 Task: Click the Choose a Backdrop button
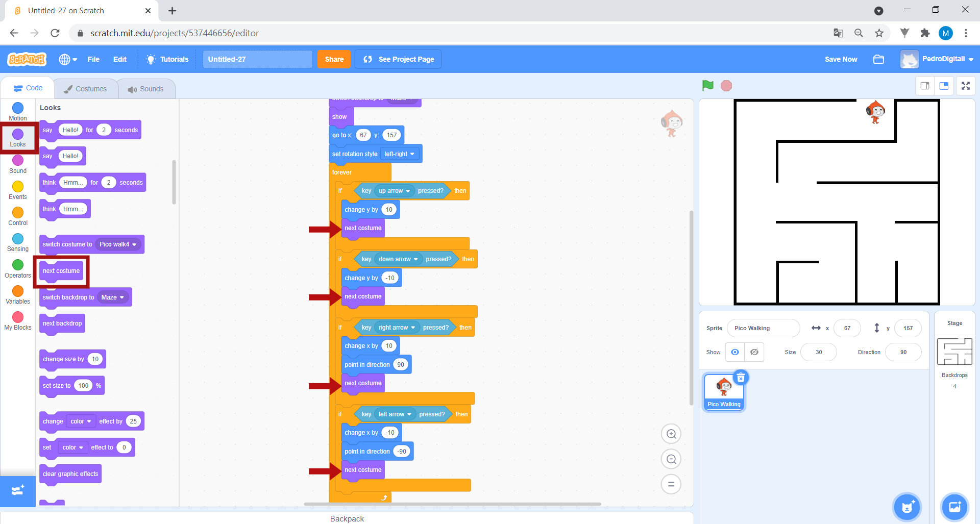[x=954, y=507]
